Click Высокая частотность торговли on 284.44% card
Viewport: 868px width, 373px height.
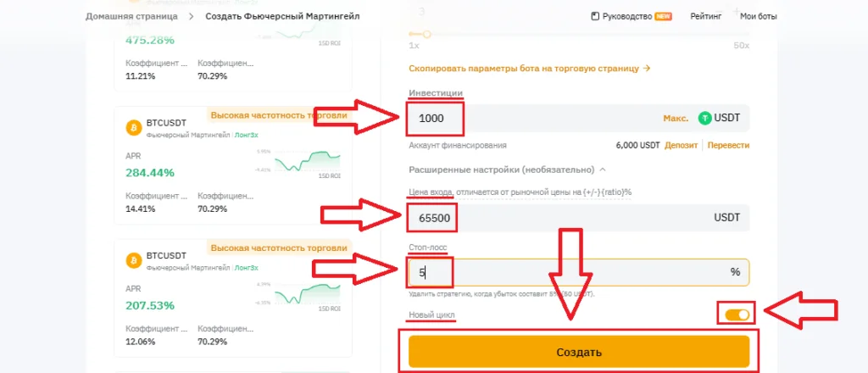[x=278, y=115]
